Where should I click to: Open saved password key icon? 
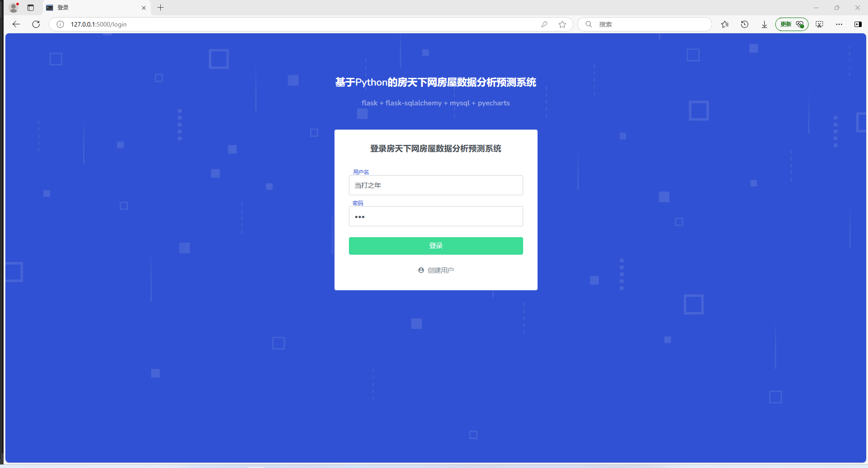coord(544,24)
